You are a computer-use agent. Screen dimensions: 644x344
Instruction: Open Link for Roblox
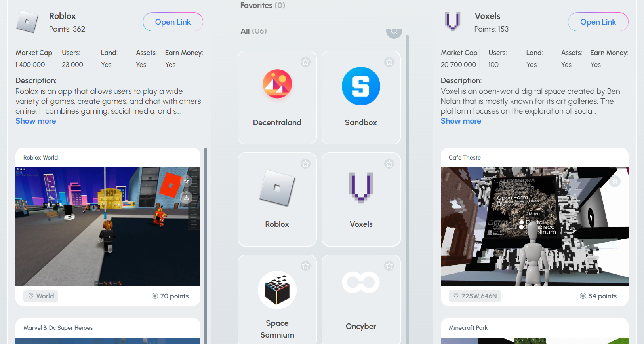[x=173, y=22]
